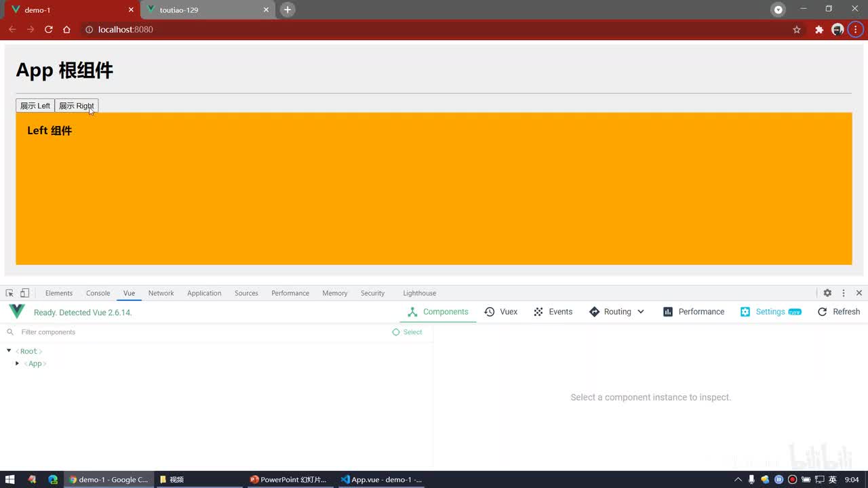The image size is (868, 488).
Task: Click the Vue logo in devtools
Action: [x=17, y=312]
